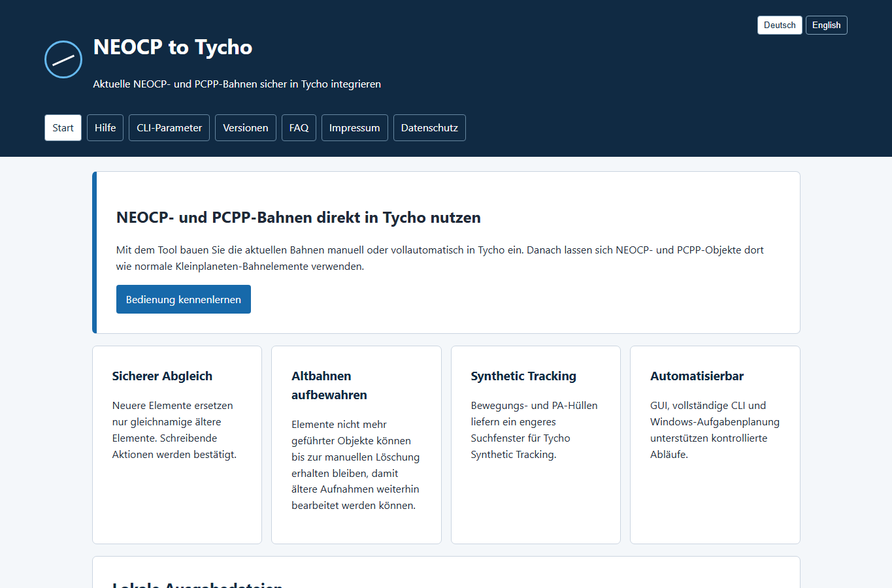Click text 'GUI, vollständige CLI und Windows-Aufgabenplanung'
This screenshot has width=892, height=588.
(715, 414)
